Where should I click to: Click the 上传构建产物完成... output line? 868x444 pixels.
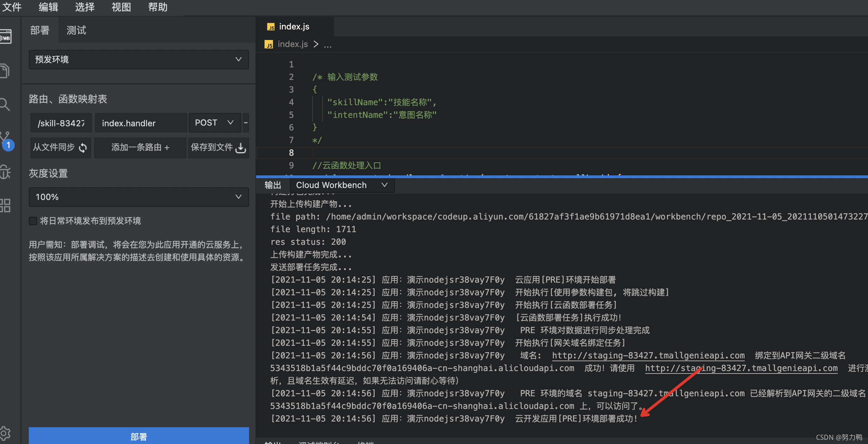pos(311,255)
